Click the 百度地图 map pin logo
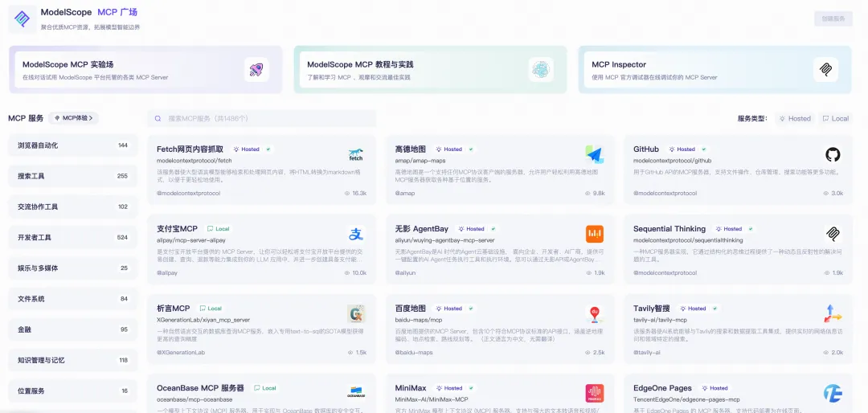The width and height of the screenshot is (868, 413). pyautogui.click(x=594, y=314)
